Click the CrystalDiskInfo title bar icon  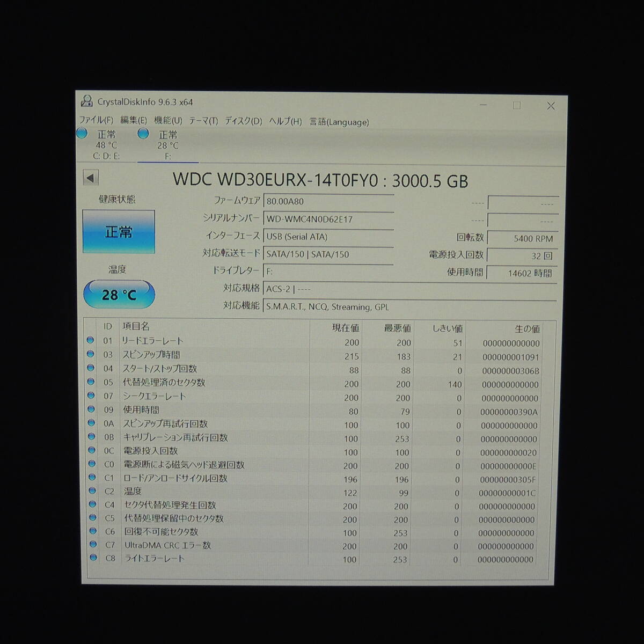click(x=86, y=101)
